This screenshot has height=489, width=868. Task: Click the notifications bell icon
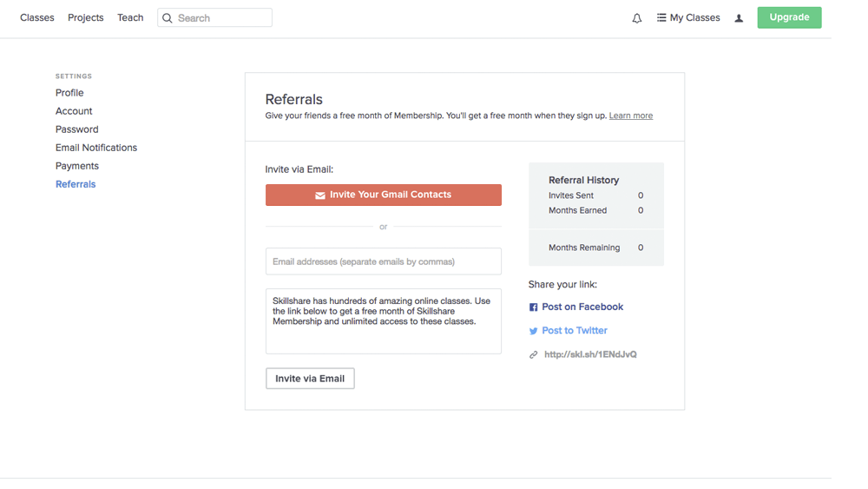(636, 18)
